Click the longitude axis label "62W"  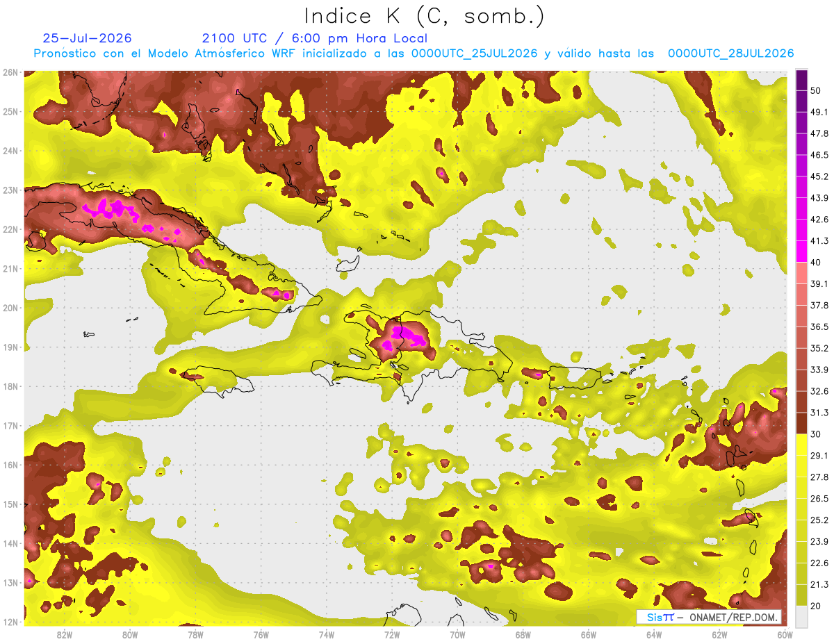(x=719, y=634)
